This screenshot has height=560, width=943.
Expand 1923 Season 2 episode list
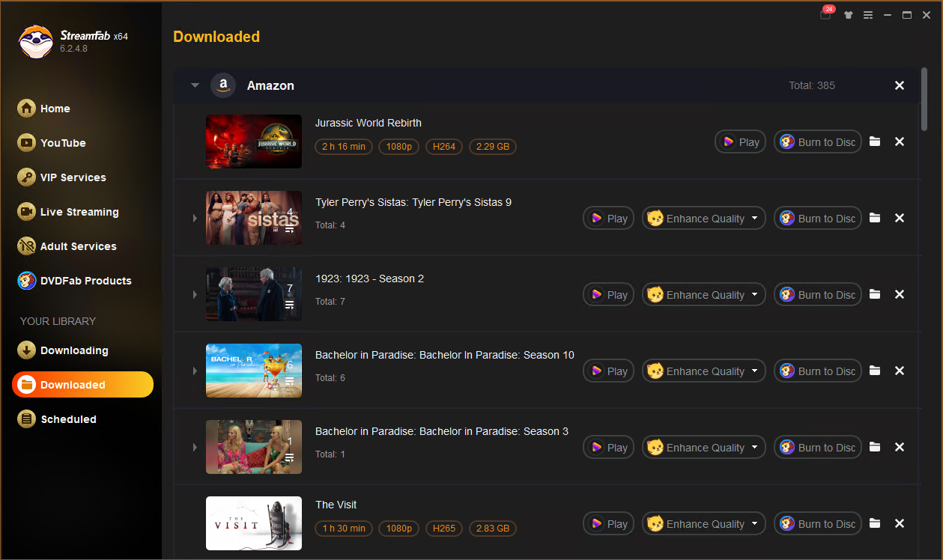pyautogui.click(x=194, y=294)
